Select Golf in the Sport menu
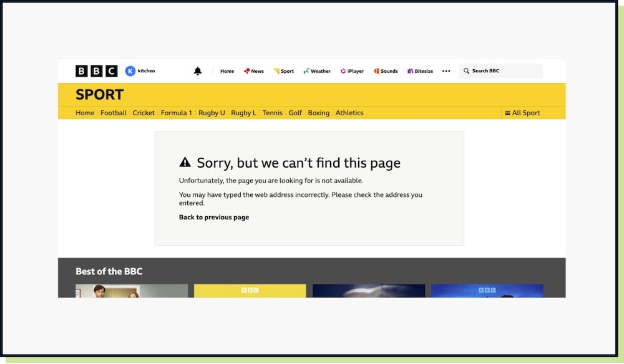The width and height of the screenshot is (624, 364). pos(295,113)
